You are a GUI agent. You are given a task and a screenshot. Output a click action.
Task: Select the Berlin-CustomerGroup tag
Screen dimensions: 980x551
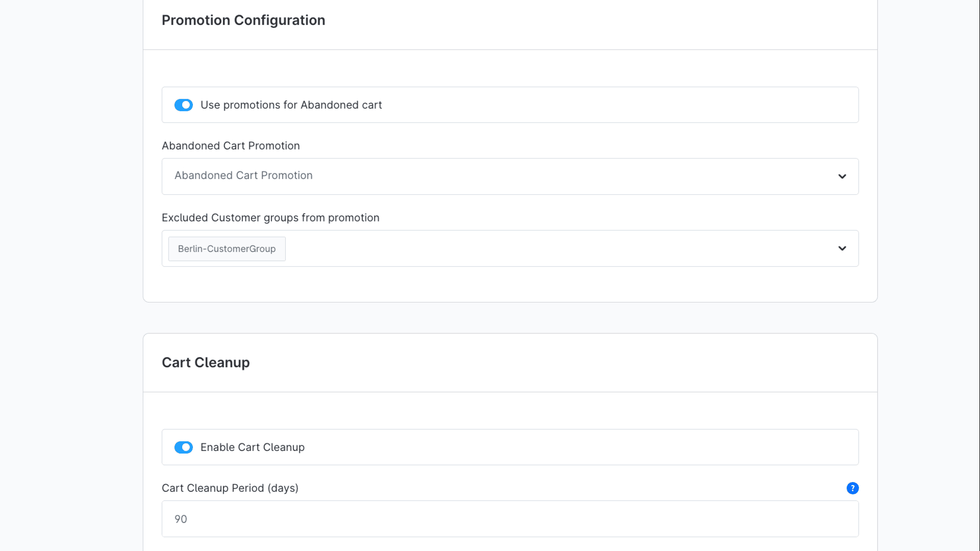(x=227, y=248)
